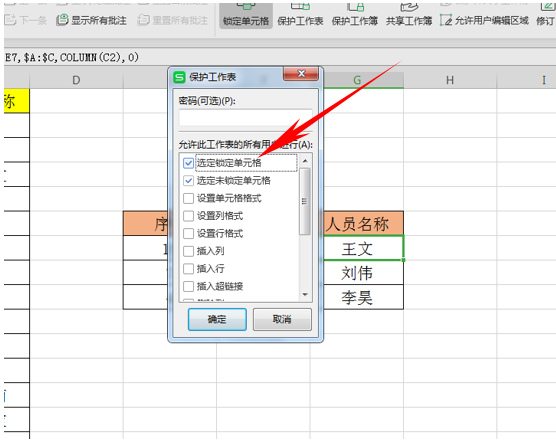This screenshot has width=556, height=446.
Task: Click the Lock Cells (锁定单元格) icon
Action: click(245, 6)
